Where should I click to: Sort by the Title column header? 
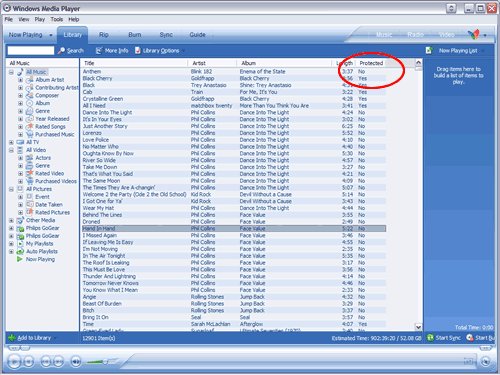click(134, 63)
